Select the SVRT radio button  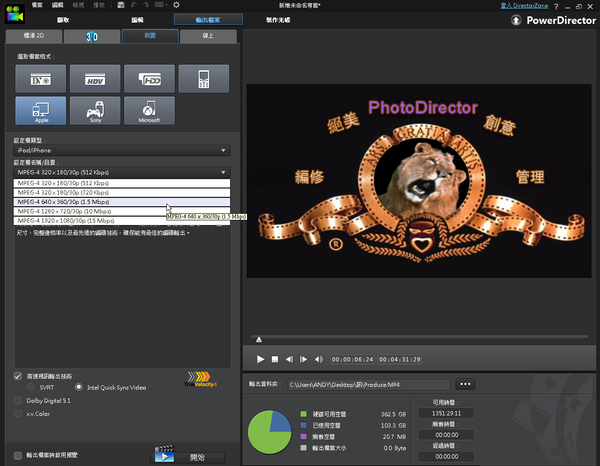tap(30, 386)
